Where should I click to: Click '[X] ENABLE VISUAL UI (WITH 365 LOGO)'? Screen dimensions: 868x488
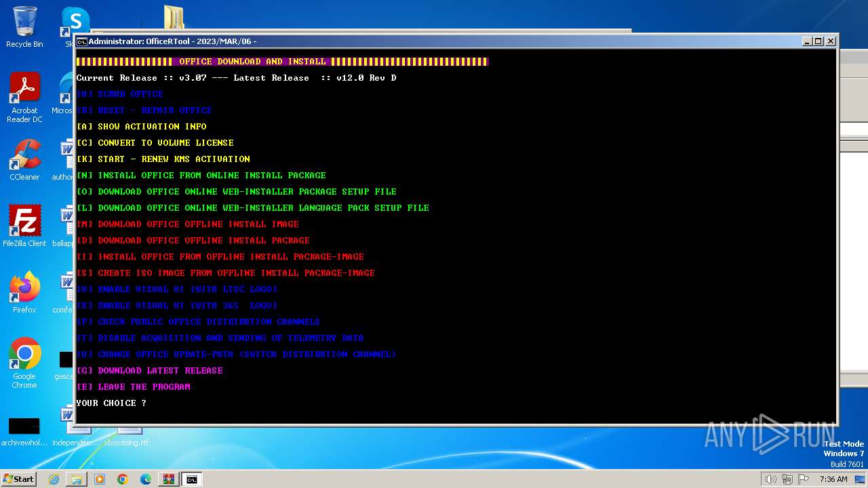pyautogui.click(x=176, y=306)
